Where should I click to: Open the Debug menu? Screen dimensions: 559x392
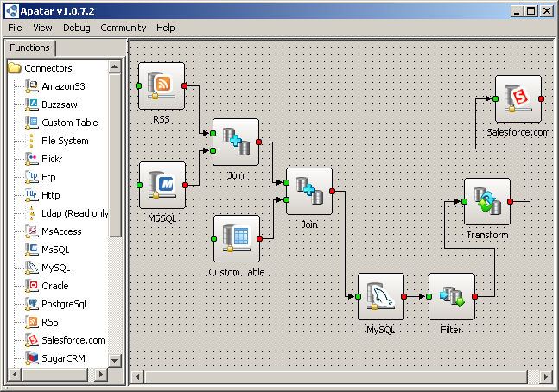click(77, 28)
